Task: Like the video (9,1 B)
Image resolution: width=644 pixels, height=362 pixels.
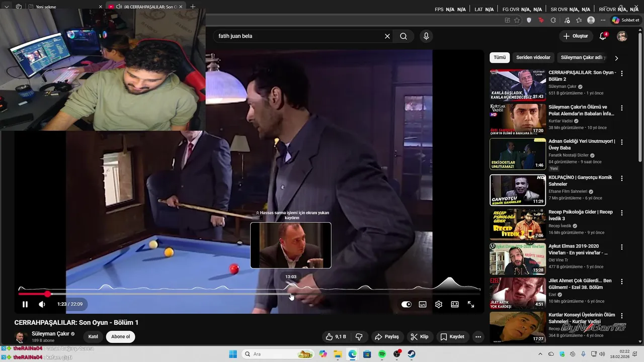Action: 336,337
